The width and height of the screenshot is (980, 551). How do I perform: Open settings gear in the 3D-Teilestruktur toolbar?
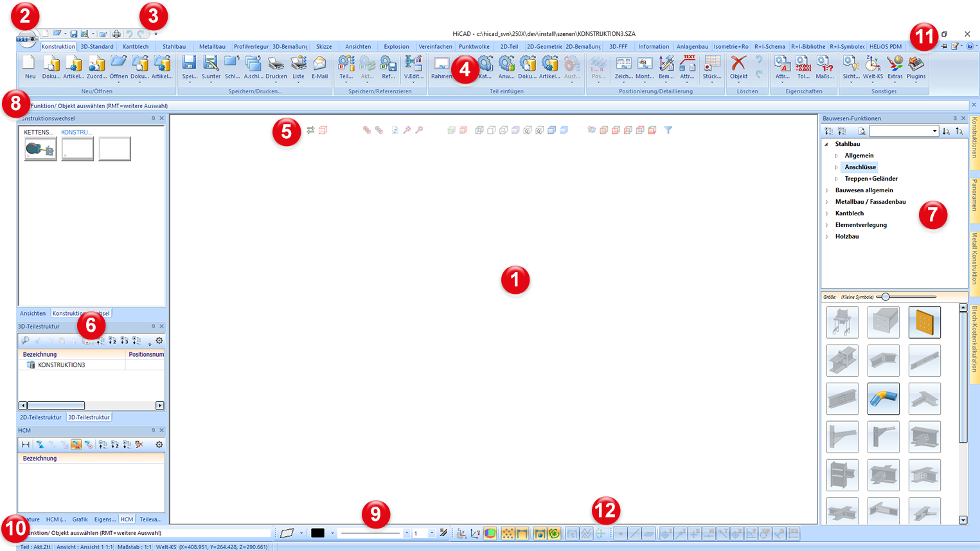click(x=159, y=341)
